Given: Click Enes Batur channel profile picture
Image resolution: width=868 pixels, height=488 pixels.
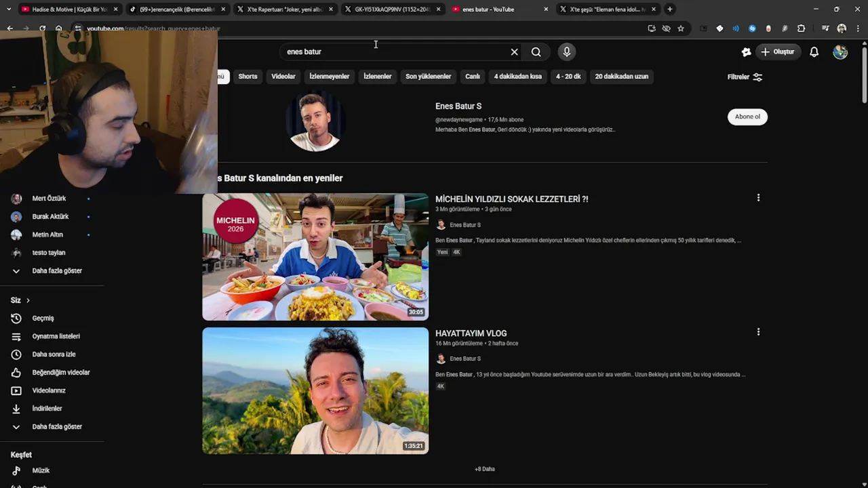Looking at the screenshot, I should 315,121.
